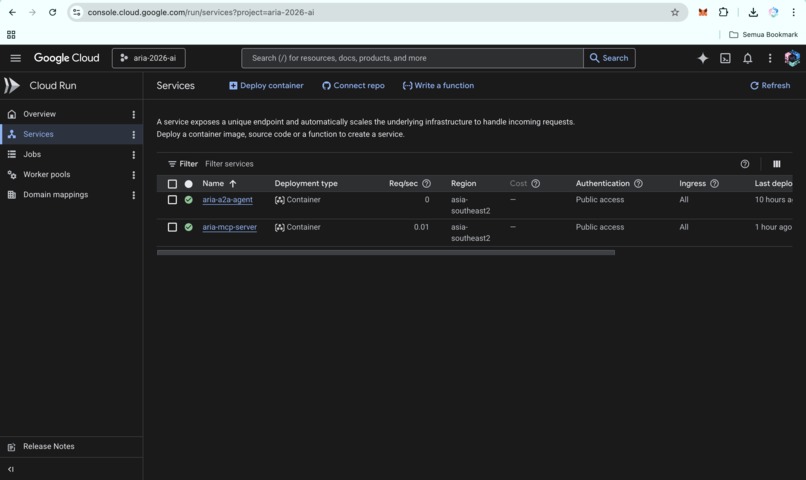806x480 pixels.
Task: Click Public access for aria-mcp-server
Action: (x=599, y=227)
